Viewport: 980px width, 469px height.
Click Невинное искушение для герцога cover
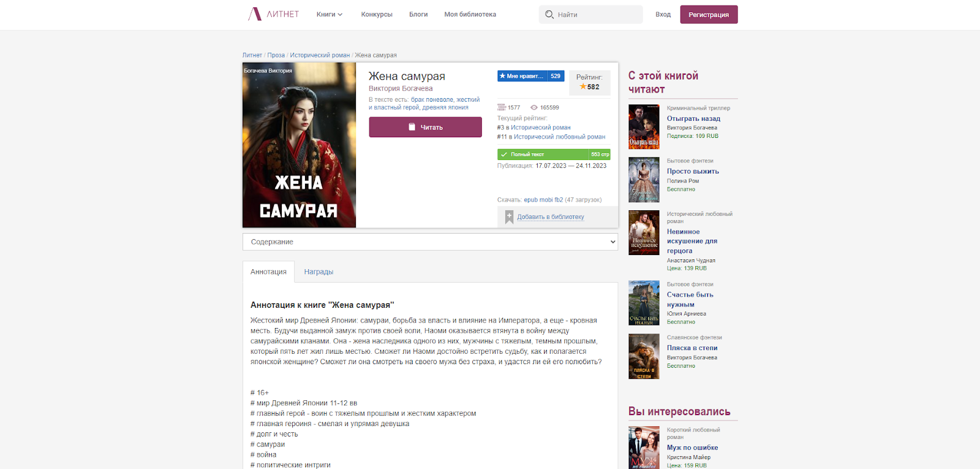pos(644,233)
